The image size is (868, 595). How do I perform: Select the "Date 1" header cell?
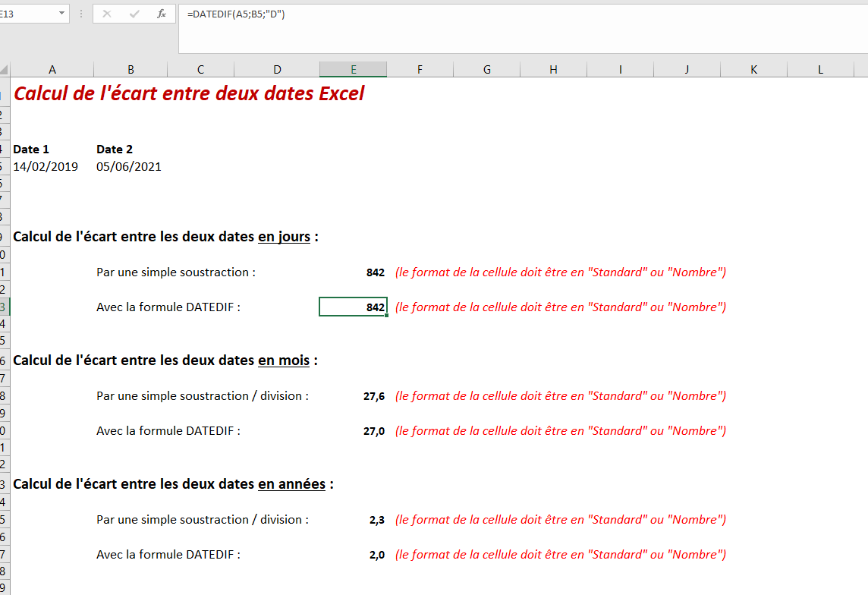pos(31,150)
